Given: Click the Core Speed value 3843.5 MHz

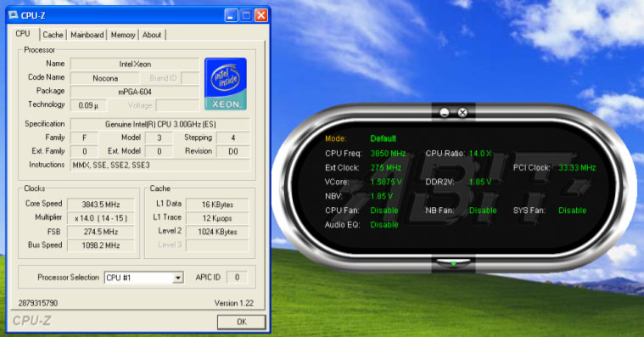Looking at the screenshot, I should (x=101, y=205).
